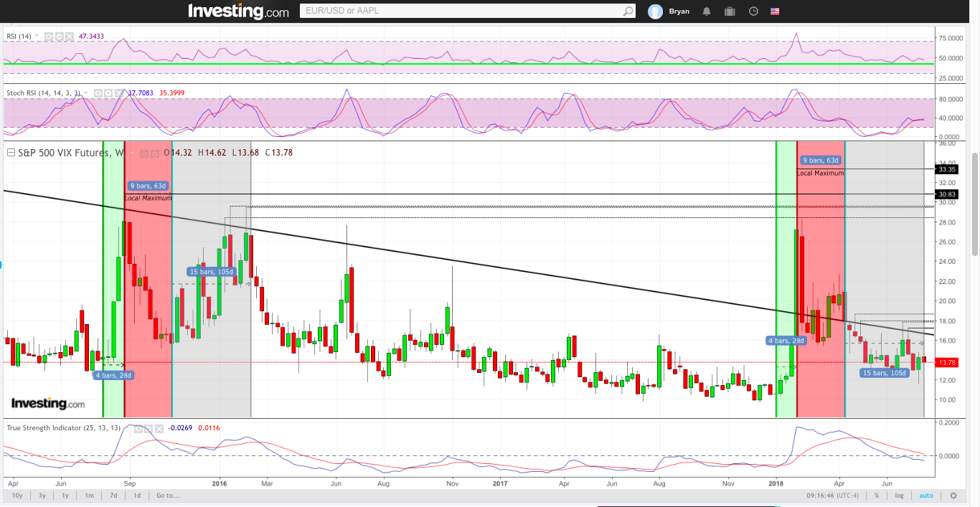
Task: Toggle RSI (14) visibility eye
Action: [x=49, y=37]
